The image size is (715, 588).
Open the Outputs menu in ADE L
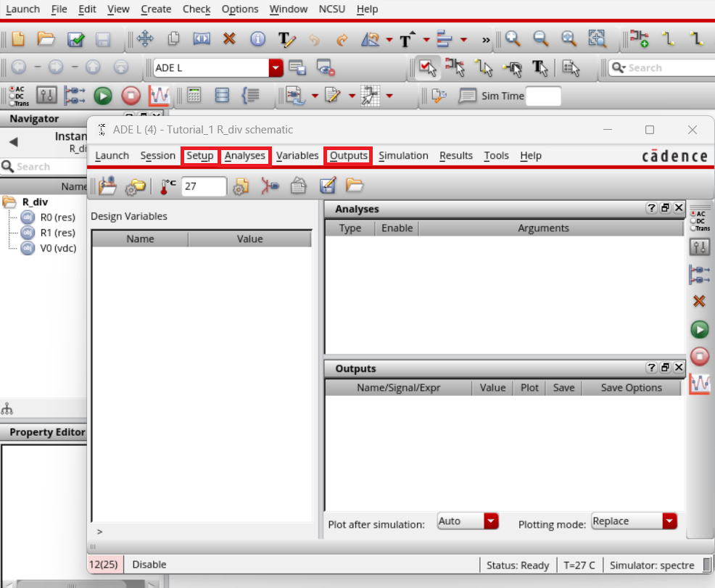pos(348,156)
